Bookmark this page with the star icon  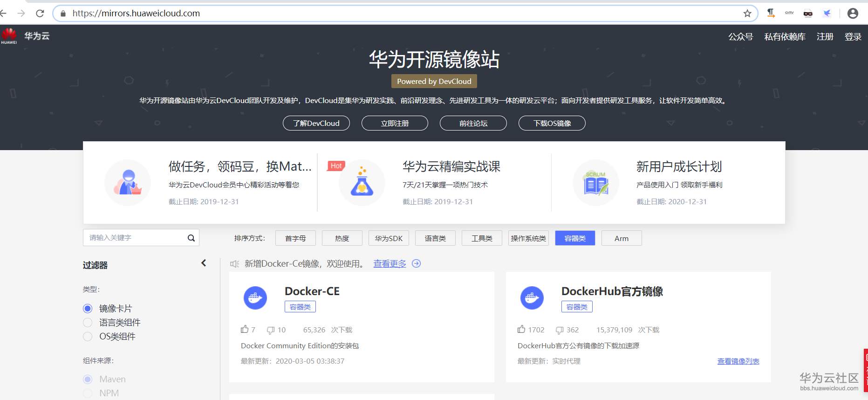(x=747, y=14)
